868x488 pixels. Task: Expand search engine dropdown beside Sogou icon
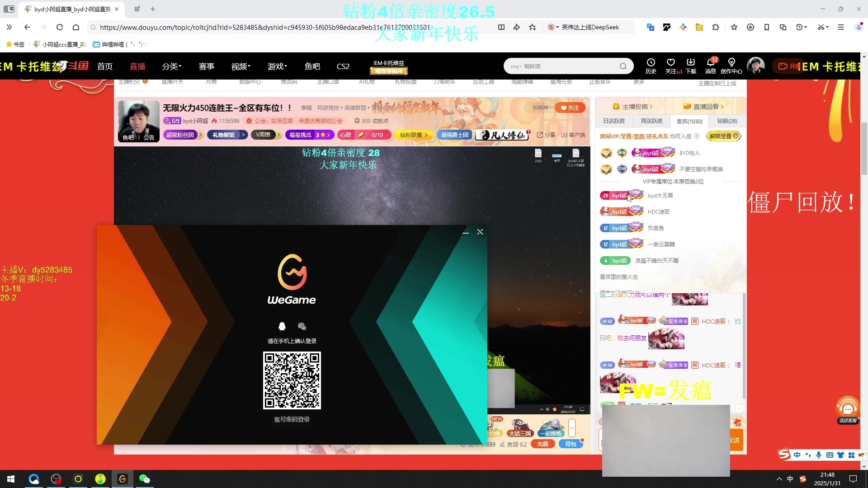pos(557,28)
